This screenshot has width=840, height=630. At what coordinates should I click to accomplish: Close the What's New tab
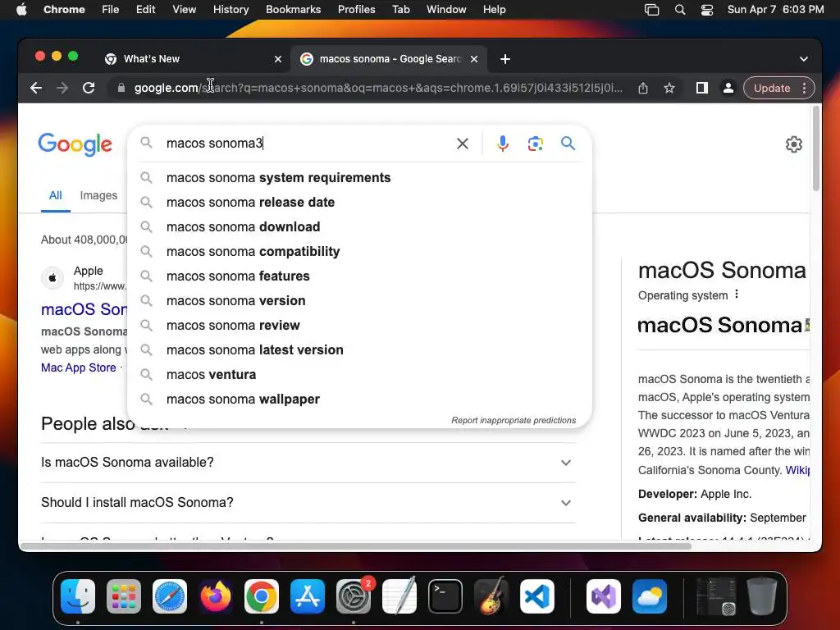coord(278,59)
